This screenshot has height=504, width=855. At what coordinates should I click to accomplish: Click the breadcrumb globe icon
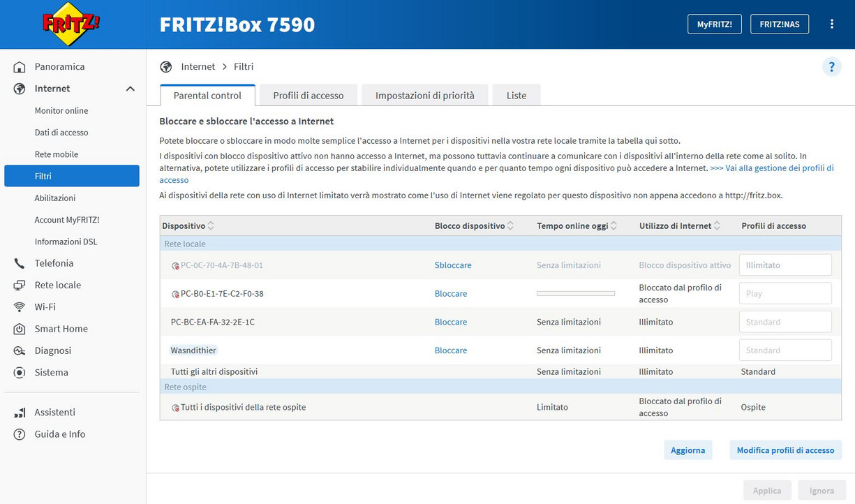click(x=166, y=67)
